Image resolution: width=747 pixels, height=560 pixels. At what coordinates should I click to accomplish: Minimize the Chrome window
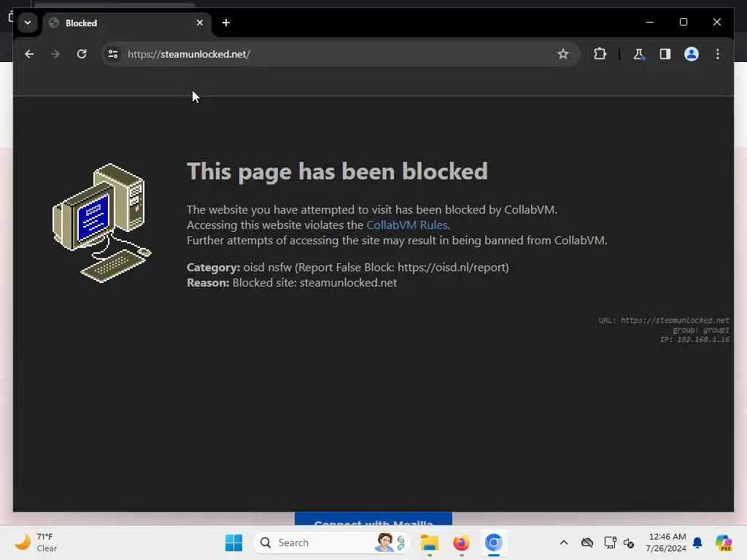650,23
